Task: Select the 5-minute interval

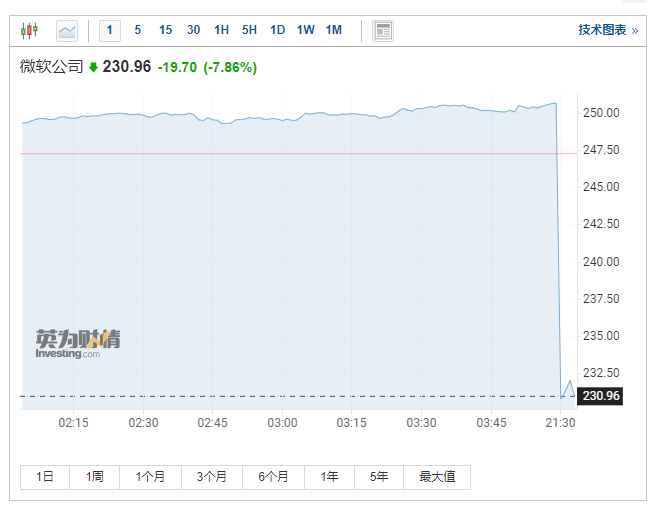Action: (137, 30)
